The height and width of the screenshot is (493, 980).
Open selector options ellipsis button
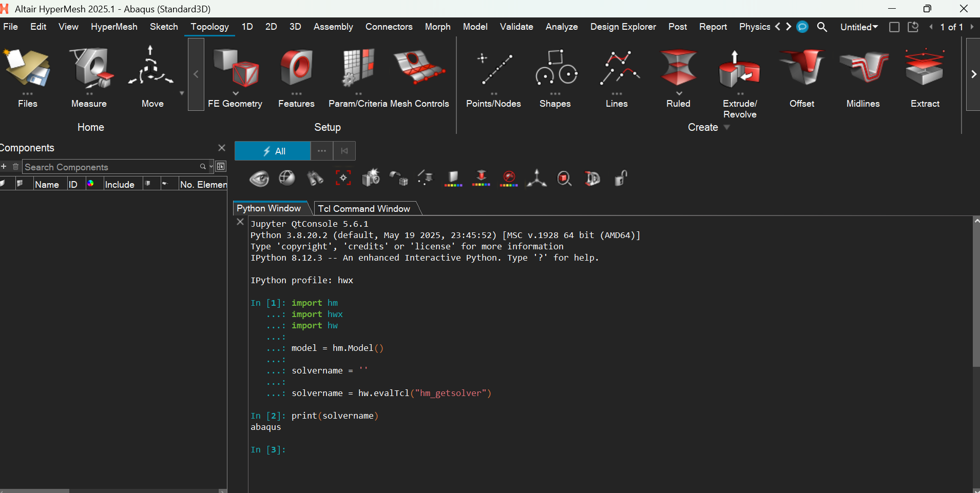tap(322, 151)
